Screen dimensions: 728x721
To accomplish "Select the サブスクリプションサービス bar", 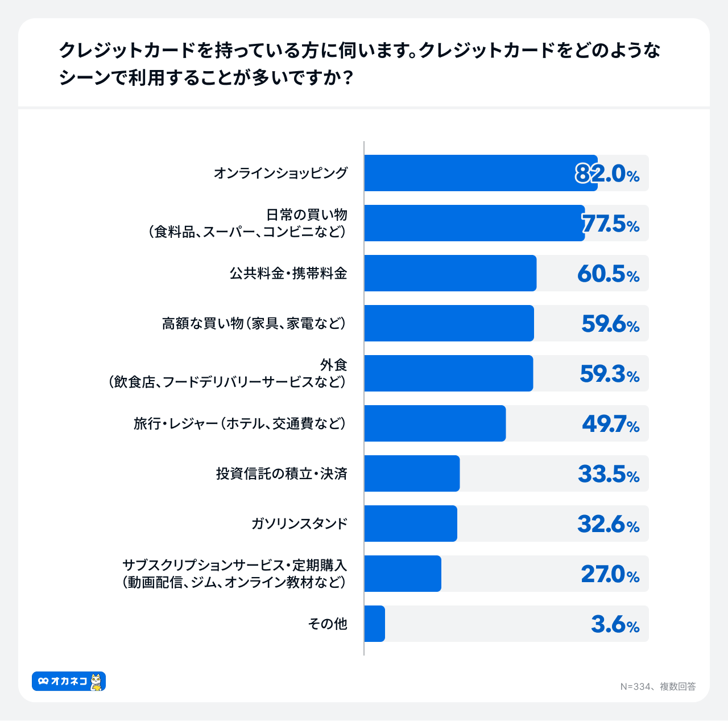I will click(x=403, y=574).
